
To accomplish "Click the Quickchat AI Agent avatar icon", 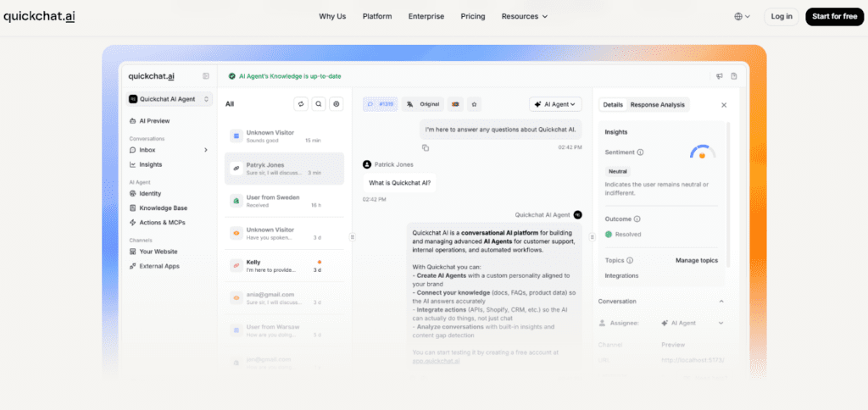I will click(578, 214).
